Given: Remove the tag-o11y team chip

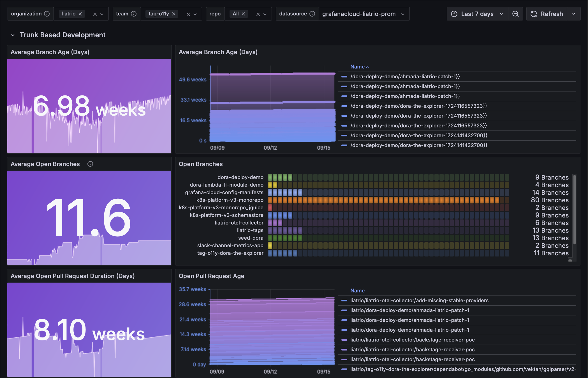Looking at the screenshot, I should tap(174, 14).
